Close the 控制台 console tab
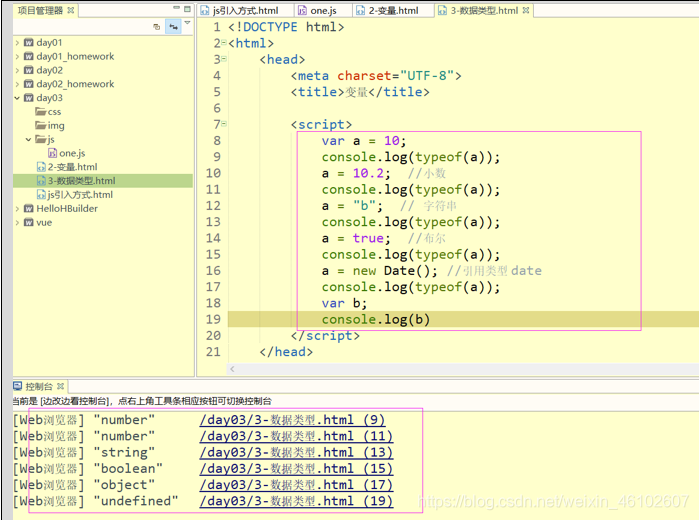Viewport: 699px width, 520px height. [x=60, y=386]
